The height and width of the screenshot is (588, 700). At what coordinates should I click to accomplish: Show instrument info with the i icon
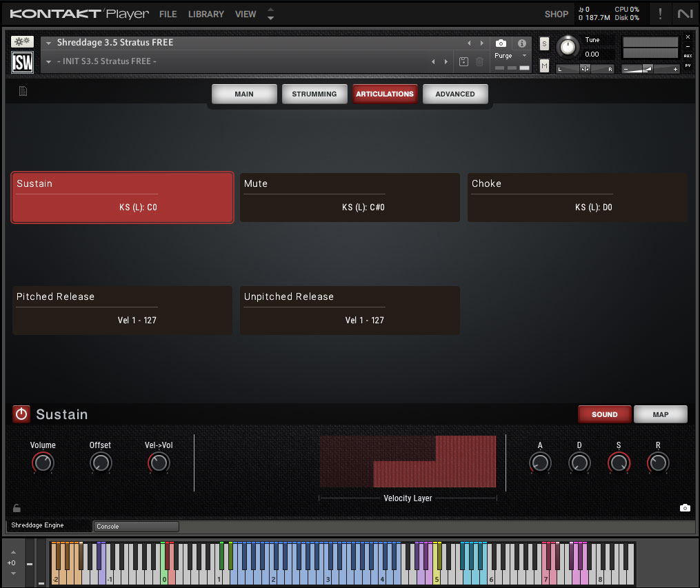[522, 43]
